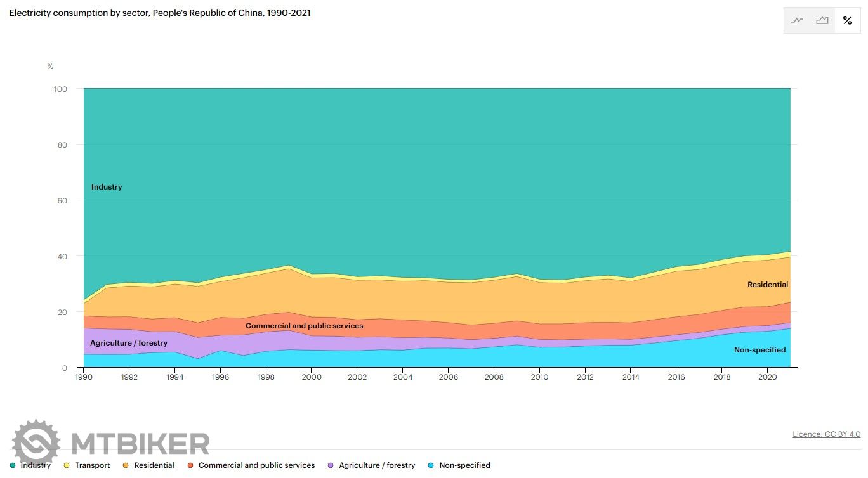Click the MTBIKER gear logo
Screen dimensions: 868x478
[36, 443]
